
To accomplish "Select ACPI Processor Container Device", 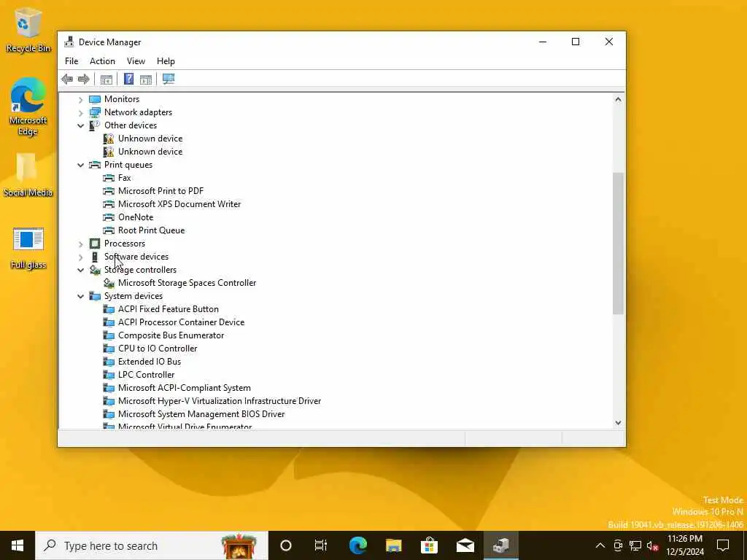I will (x=181, y=322).
